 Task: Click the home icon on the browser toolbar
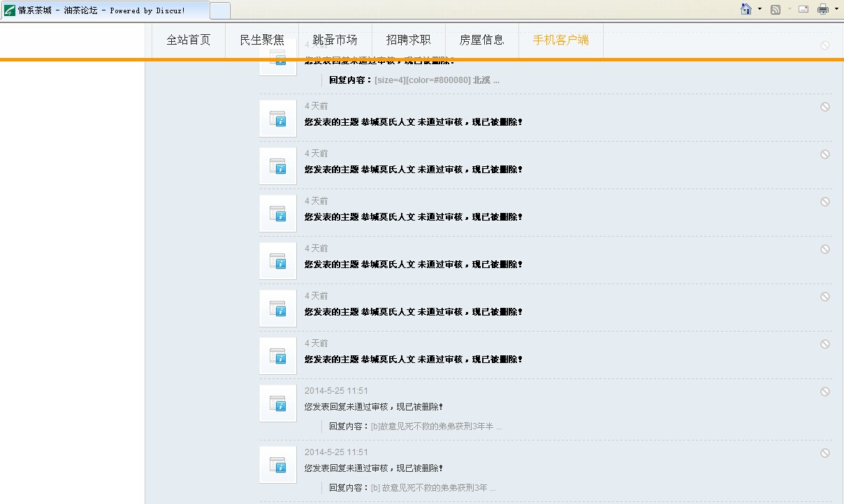746,8
